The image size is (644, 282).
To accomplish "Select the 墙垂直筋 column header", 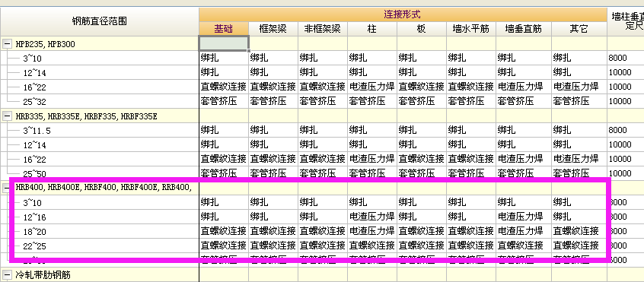I will [x=523, y=29].
